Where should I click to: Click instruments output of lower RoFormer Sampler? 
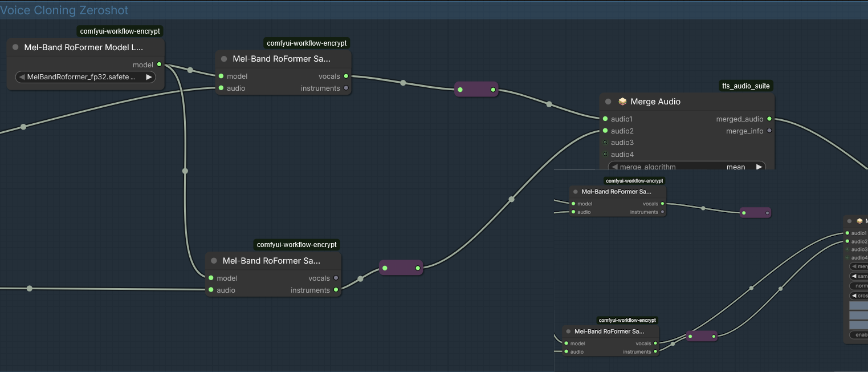click(336, 290)
